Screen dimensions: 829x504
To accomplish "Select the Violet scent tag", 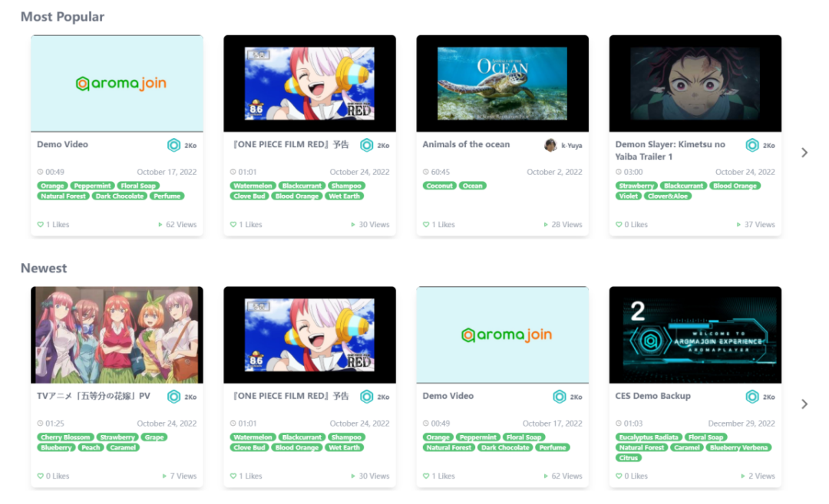I will [628, 196].
